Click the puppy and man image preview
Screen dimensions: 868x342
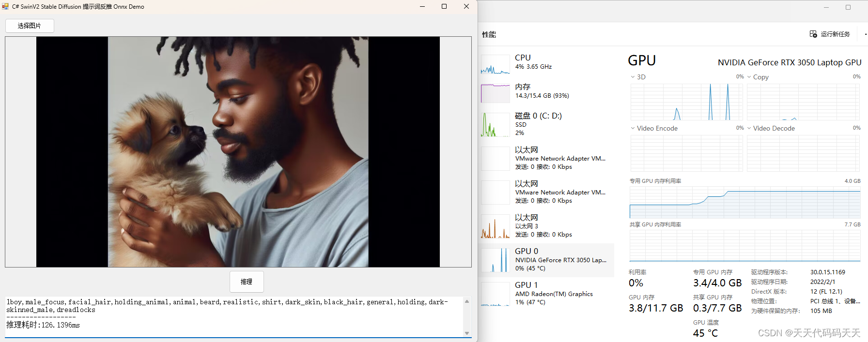pyautogui.click(x=238, y=152)
